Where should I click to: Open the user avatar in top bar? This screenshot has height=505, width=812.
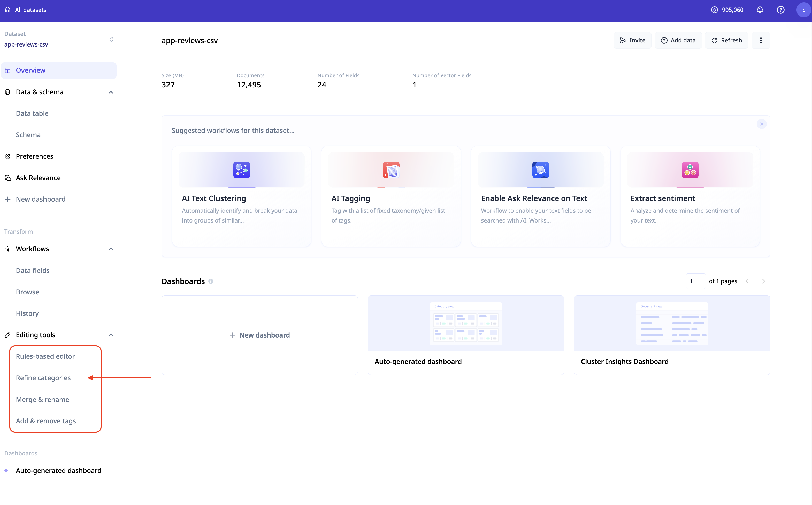(x=803, y=10)
